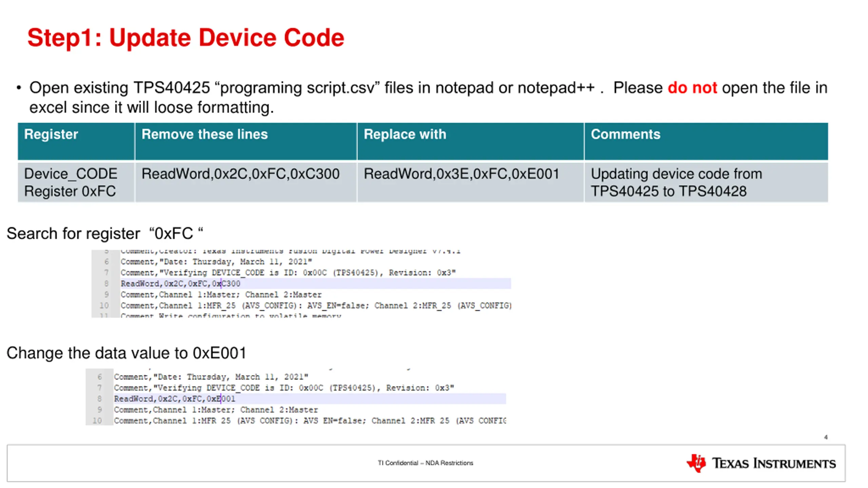Click the "Open existing TPS40425" bullet text
The width and height of the screenshot is (868, 488).
[428, 98]
